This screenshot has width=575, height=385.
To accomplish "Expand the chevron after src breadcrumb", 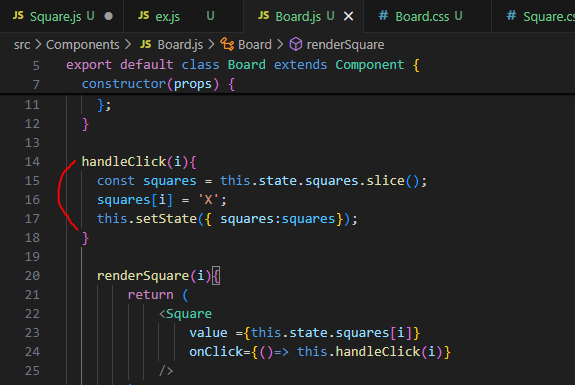I will 38,45.
